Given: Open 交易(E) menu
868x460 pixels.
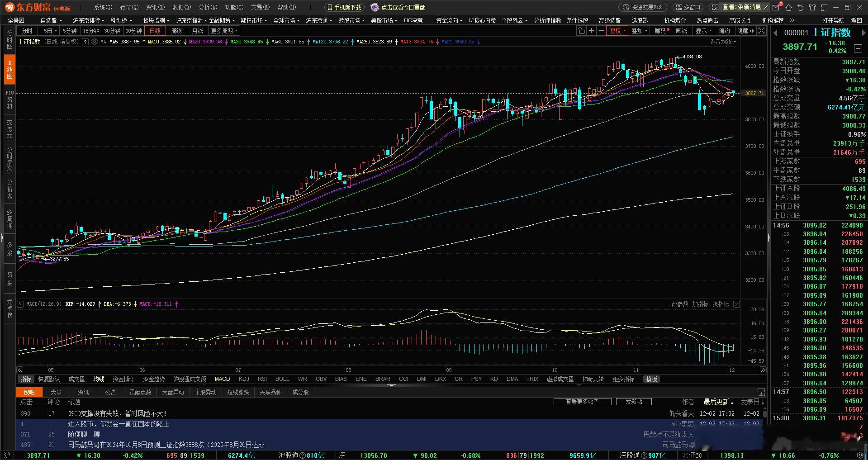Looking at the screenshot, I should pyautogui.click(x=260, y=7).
